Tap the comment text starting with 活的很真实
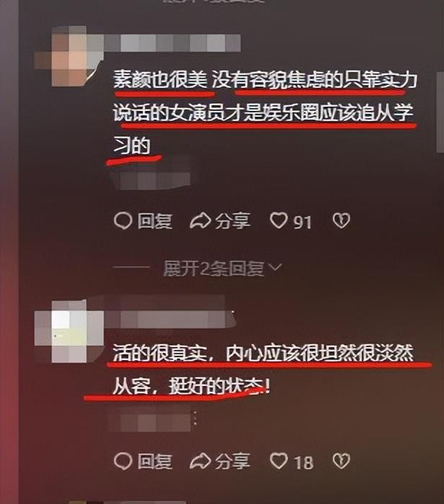 pos(263,369)
